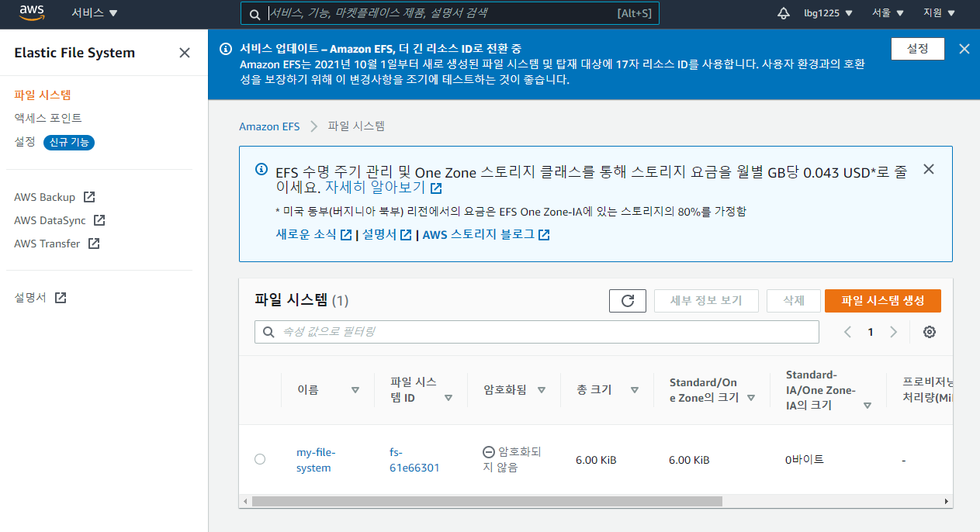This screenshot has height=532, width=980.
Task: Click the banner 설정 button
Action: pyautogui.click(x=918, y=49)
